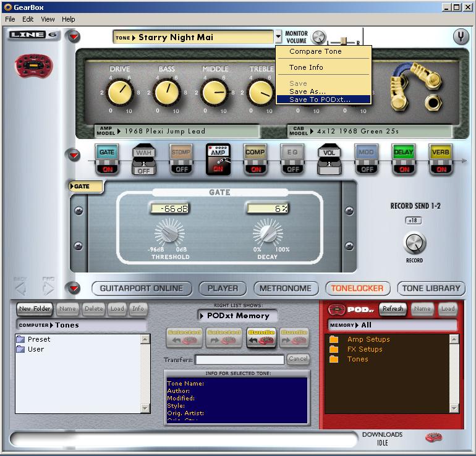Click Selected transfer-to-POD arrow button
The width and height of the screenshot is (476, 456).
[x=224, y=337]
